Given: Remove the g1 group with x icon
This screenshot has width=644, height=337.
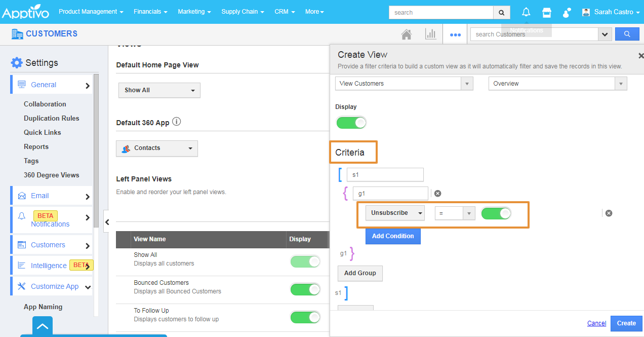Looking at the screenshot, I should click(437, 193).
